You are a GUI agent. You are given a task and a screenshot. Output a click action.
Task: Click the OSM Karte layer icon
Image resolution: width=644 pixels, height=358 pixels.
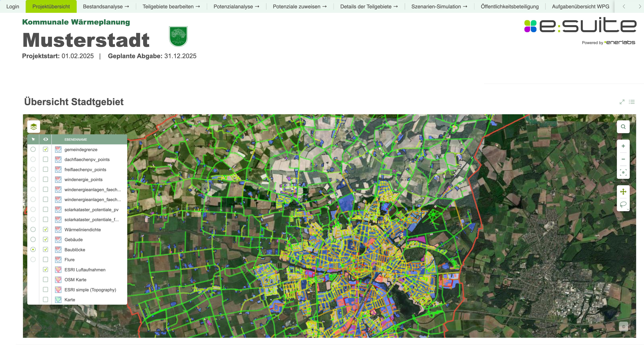(58, 280)
